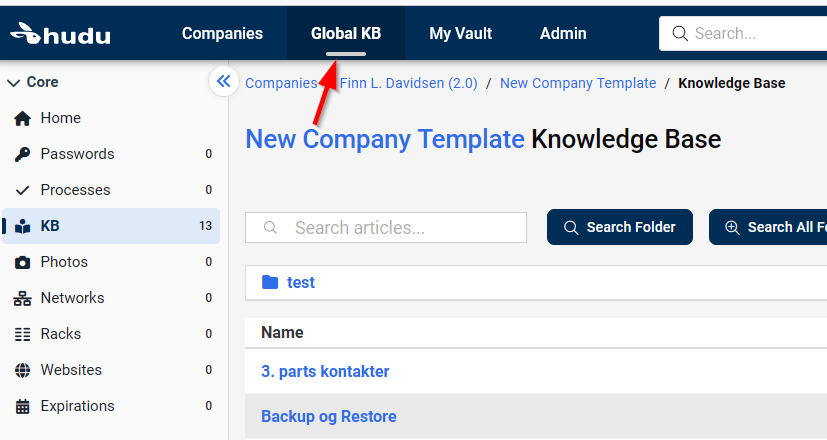Open Racks via rack icon
Image resolution: width=827 pixels, height=440 pixels.
coord(22,334)
